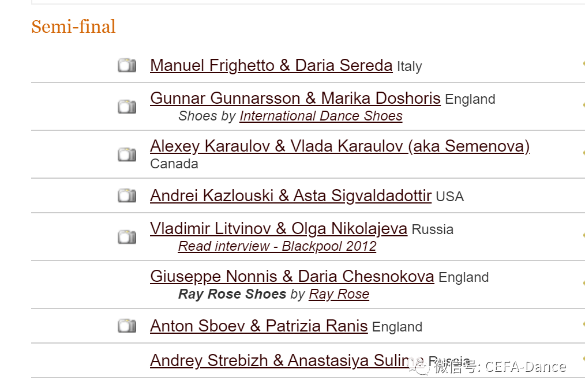The image size is (585, 392).
Task: Open photo icon for Manuel Frighetto & Daria Sereda
Action: (127, 65)
